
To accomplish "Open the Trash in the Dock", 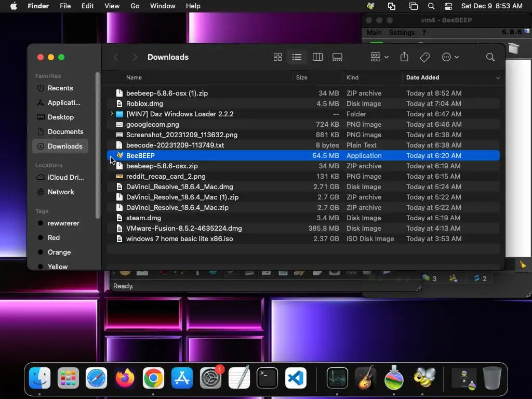I will coord(492,378).
